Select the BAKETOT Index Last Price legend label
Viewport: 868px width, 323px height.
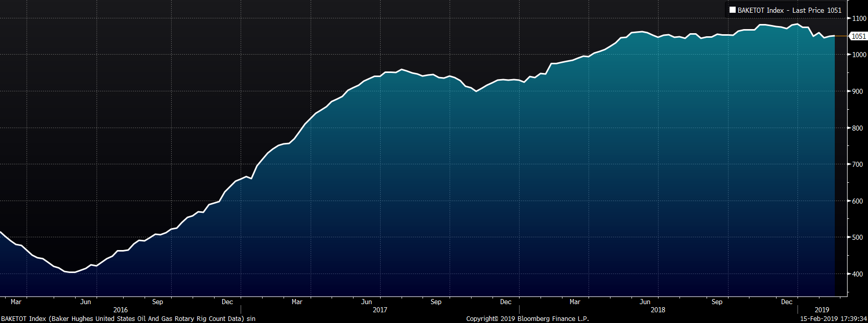point(789,10)
